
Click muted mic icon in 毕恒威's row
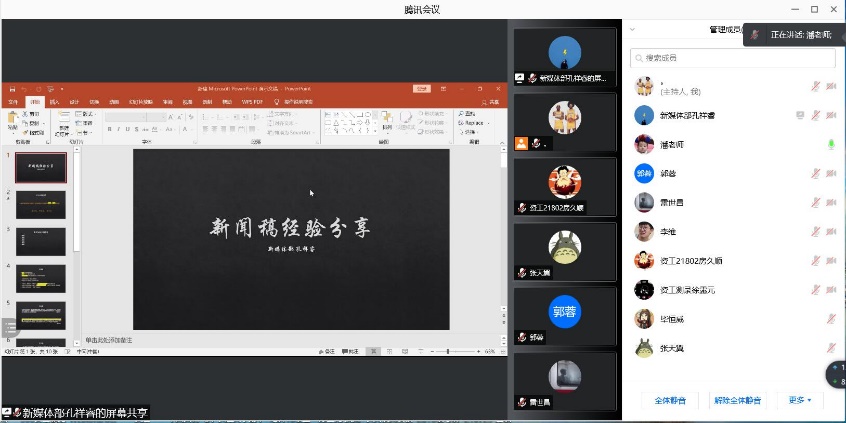pyautogui.click(x=830, y=319)
